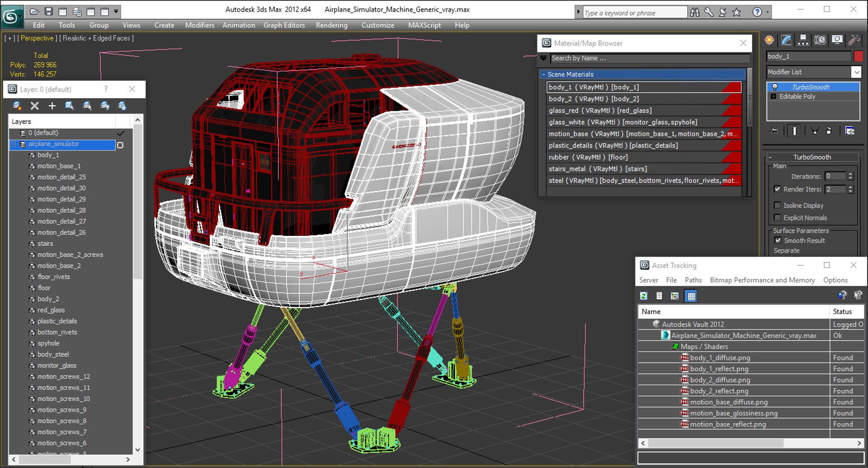The width and height of the screenshot is (868, 468).
Task: Click scroll-down arrow of Layers list
Action: [137, 450]
